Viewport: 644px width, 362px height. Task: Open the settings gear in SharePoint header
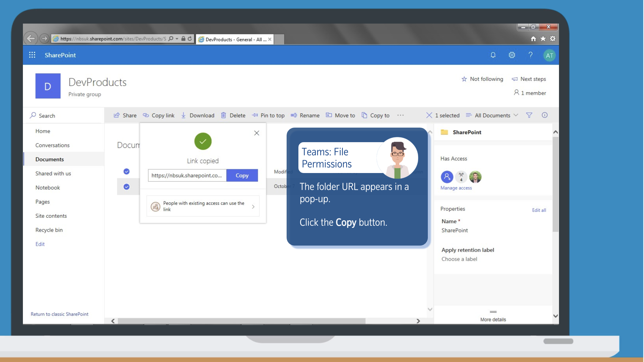[x=511, y=55]
